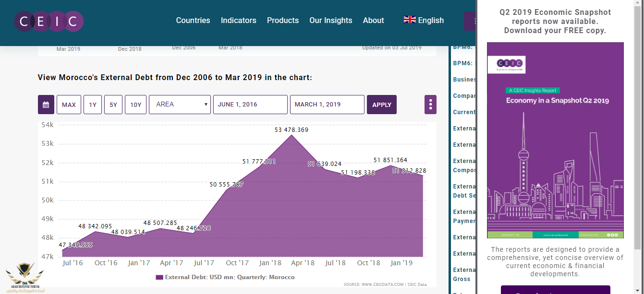This screenshot has width=644, height=294.
Task: Open the calendar date picker icon
Action: click(x=46, y=105)
